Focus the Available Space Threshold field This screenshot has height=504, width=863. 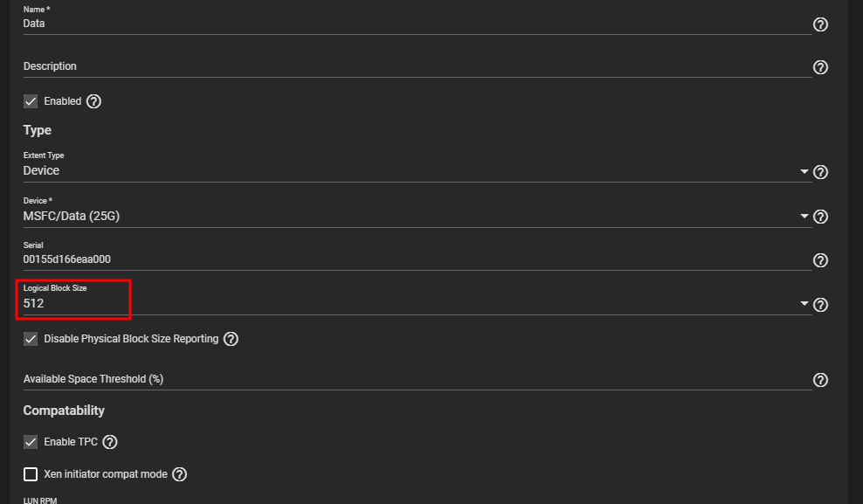coord(411,379)
